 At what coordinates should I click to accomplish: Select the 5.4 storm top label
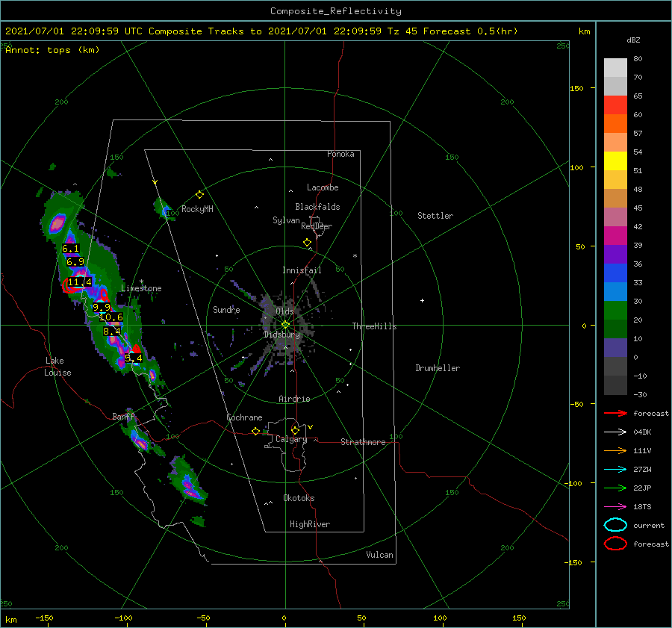134,358
